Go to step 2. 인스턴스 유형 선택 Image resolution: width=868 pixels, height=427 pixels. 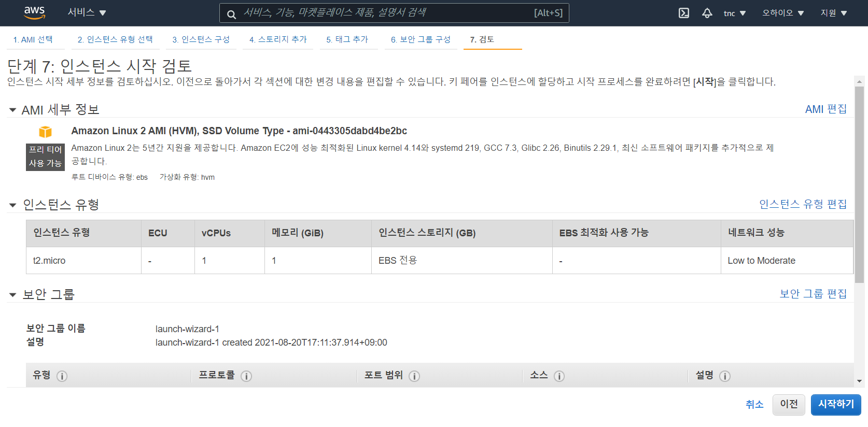tap(115, 39)
